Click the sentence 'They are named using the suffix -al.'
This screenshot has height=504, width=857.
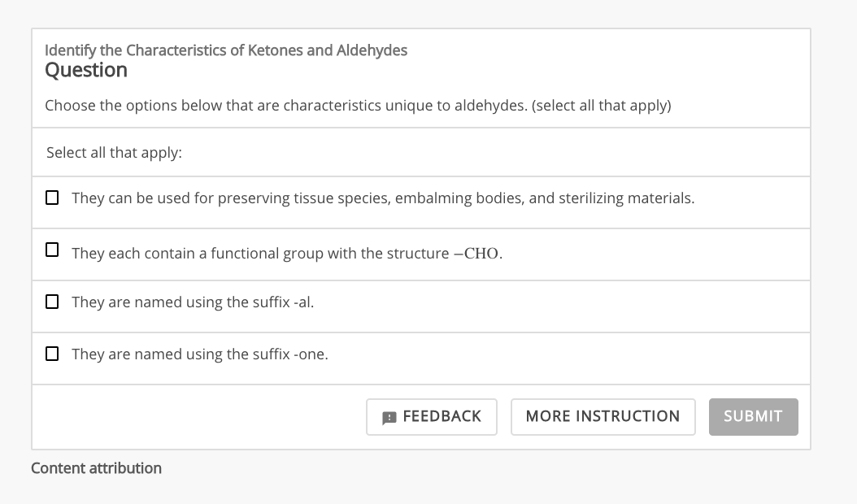click(x=193, y=302)
